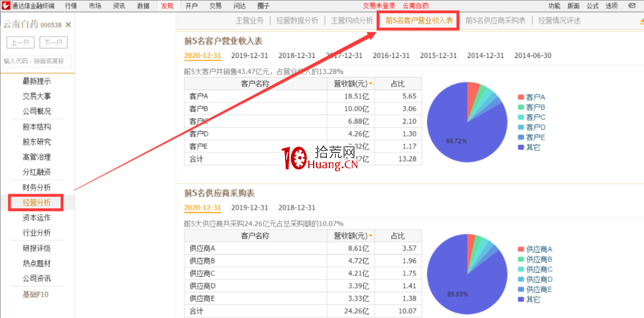The width and height of the screenshot is (644, 318).
Task: Open the mail envelope icon
Action: tap(631, 6)
